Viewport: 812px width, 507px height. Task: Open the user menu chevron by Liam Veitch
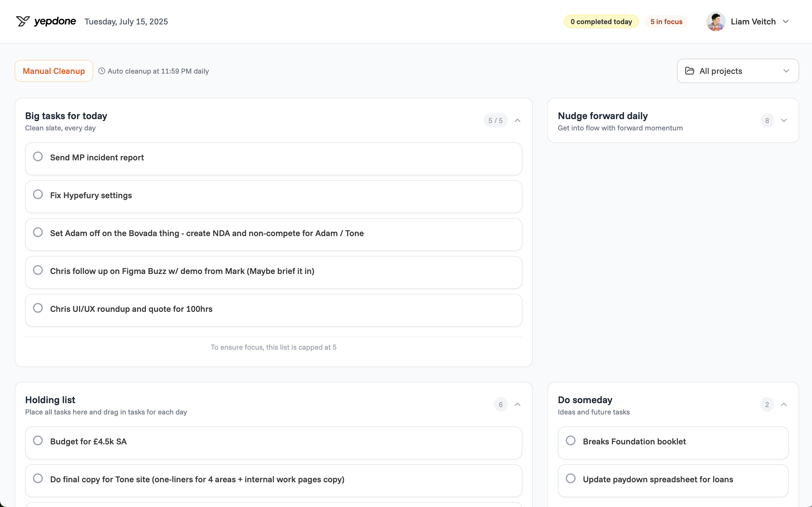[785, 21]
